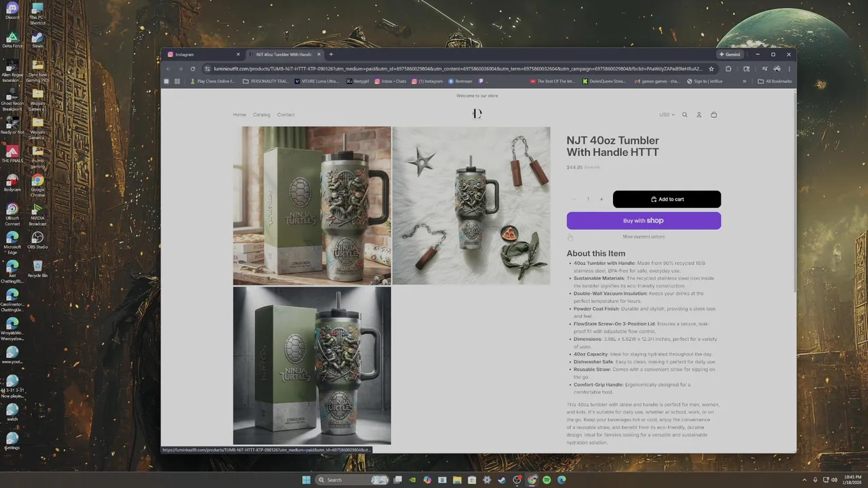Show hidden system tray icons
The width and height of the screenshot is (868, 488).
(804, 480)
